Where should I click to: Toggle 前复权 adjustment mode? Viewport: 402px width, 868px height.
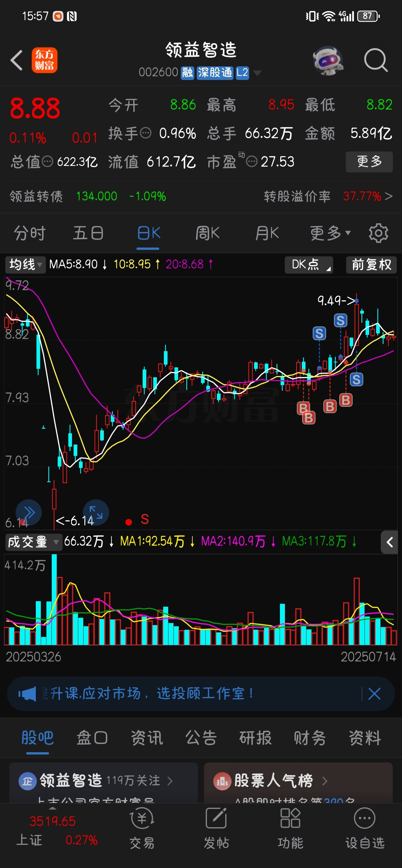[371, 264]
